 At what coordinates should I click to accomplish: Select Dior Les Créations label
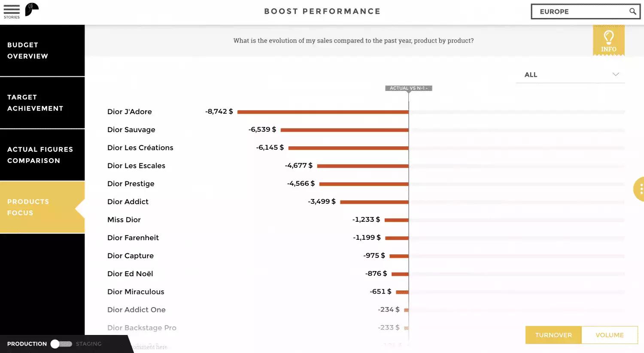point(140,148)
